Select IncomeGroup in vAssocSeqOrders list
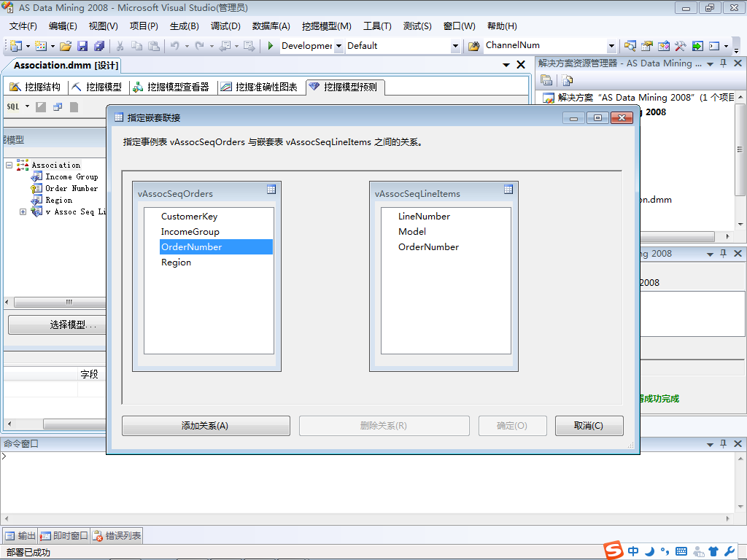 (x=190, y=231)
